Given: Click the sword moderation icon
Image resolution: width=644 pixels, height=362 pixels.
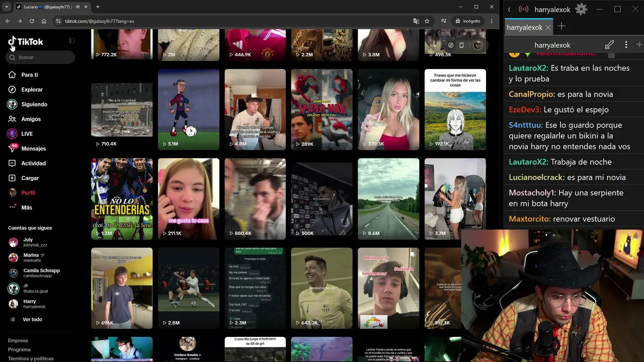Looking at the screenshot, I should 609,45.
